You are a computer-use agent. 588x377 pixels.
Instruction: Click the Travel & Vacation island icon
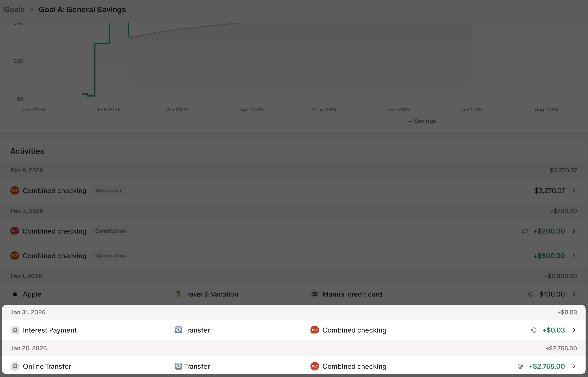178,294
